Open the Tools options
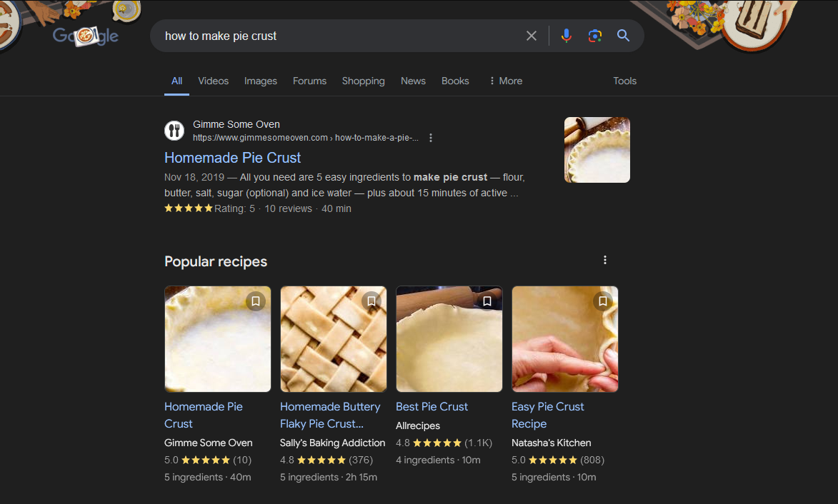This screenshot has width=838, height=504. point(624,81)
